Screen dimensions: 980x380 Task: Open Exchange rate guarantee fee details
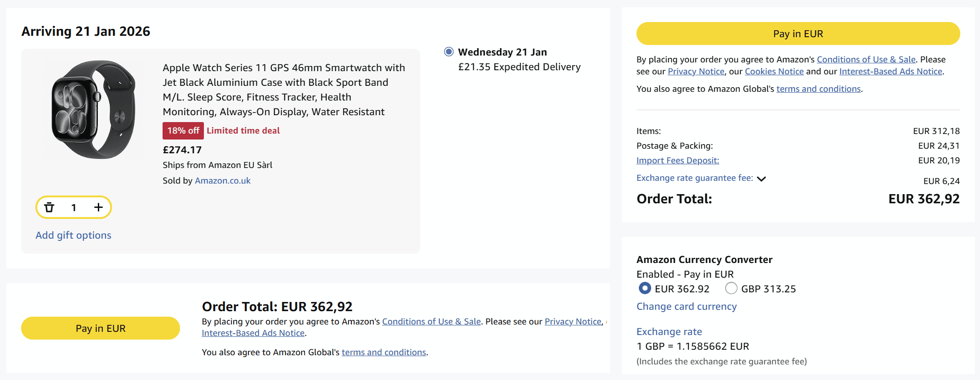coord(694,178)
